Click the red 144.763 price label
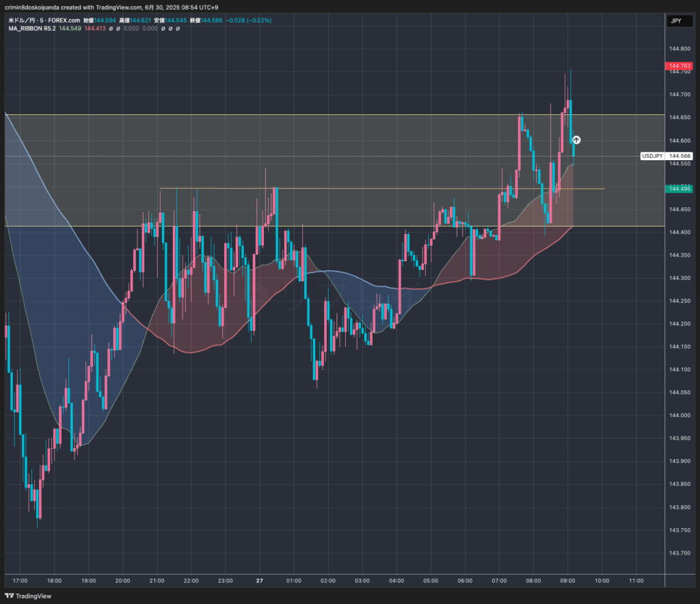Viewport: 700px width, 604px height. pyautogui.click(x=679, y=66)
